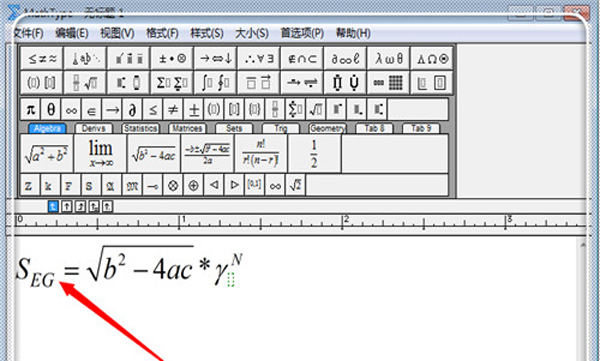Viewport: 600px width, 361px height.
Task: Open the fraction and radical templates palette
Action: tap(85, 82)
